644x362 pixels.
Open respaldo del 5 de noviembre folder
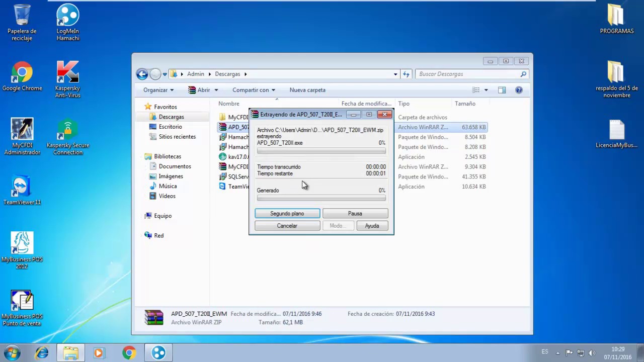click(617, 79)
